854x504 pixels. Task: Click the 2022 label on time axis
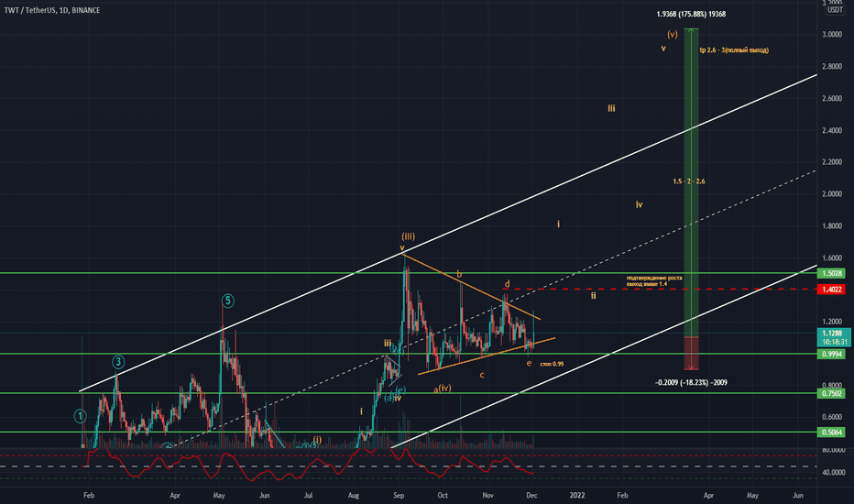click(576, 495)
